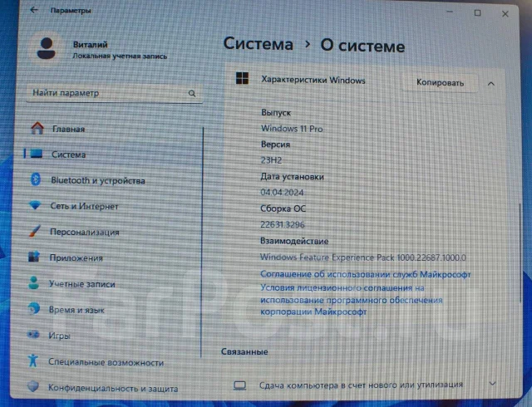Click the search magnifier icon
532x407 pixels.
point(192,93)
